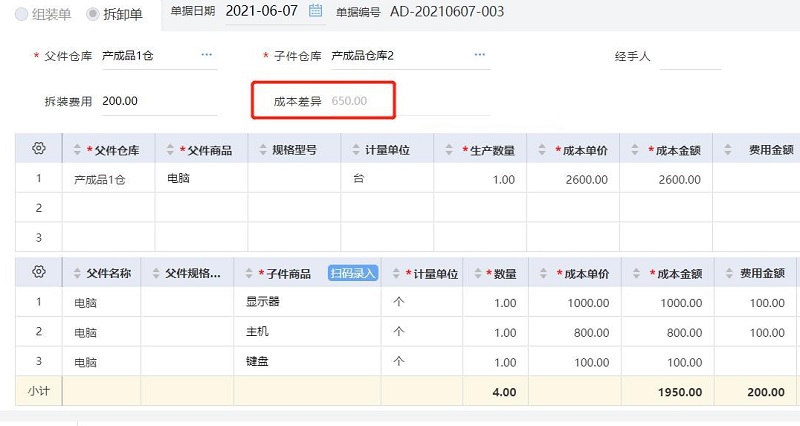Click the child table settings gear icon
The height and width of the screenshot is (426, 800).
(x=39, y=272)
